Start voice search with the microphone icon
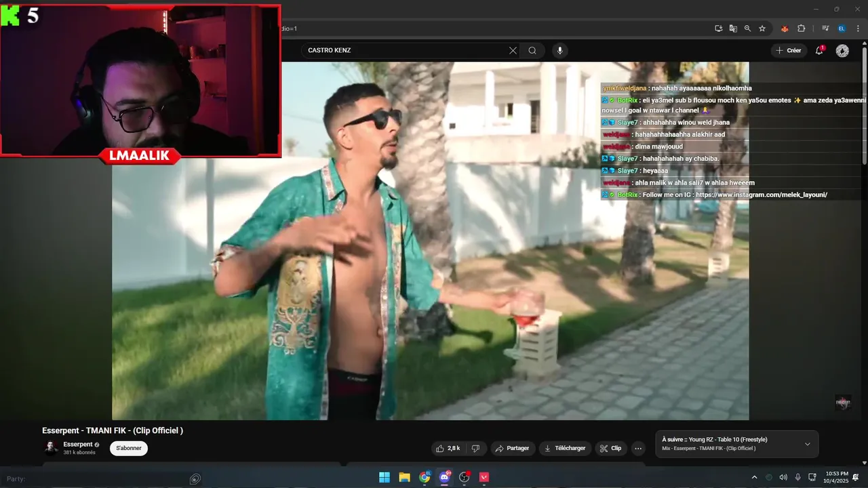The width and height of the screenshot is (868, 488). [559, 50]
